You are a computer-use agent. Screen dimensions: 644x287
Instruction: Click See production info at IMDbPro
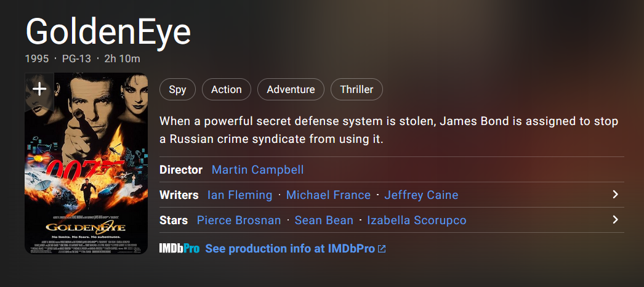click(x=289, y=249)
